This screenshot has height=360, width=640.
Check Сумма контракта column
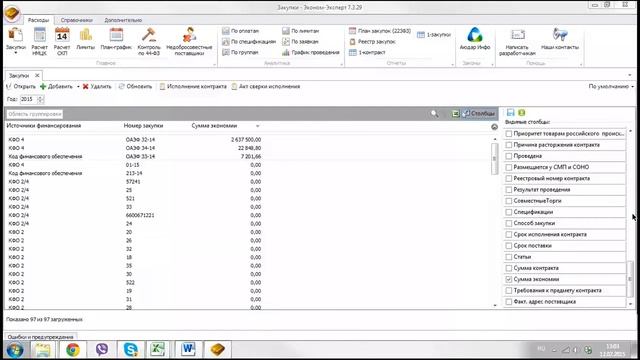(x=509, y=268)
